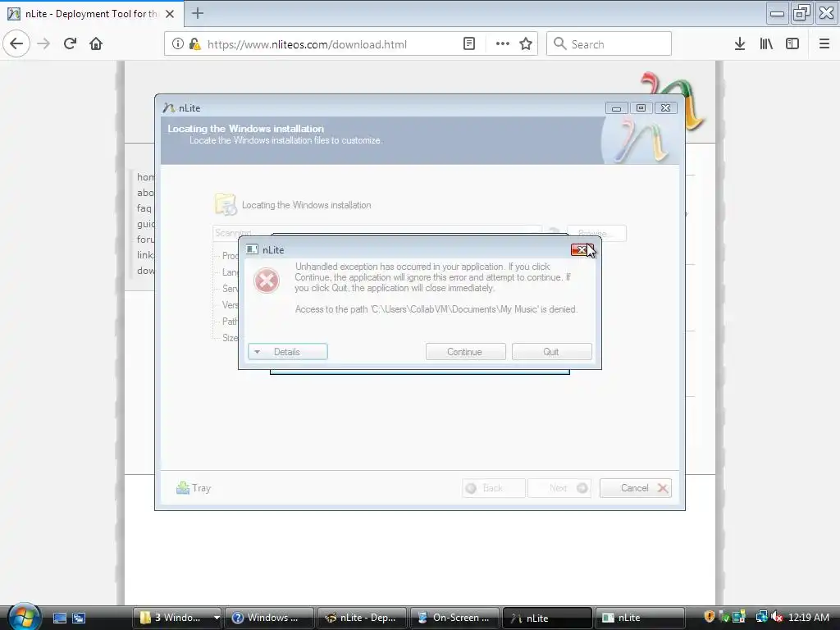Open the Firefox home page
The width and height of the screenshot is (840, 630).
point(96,44)
